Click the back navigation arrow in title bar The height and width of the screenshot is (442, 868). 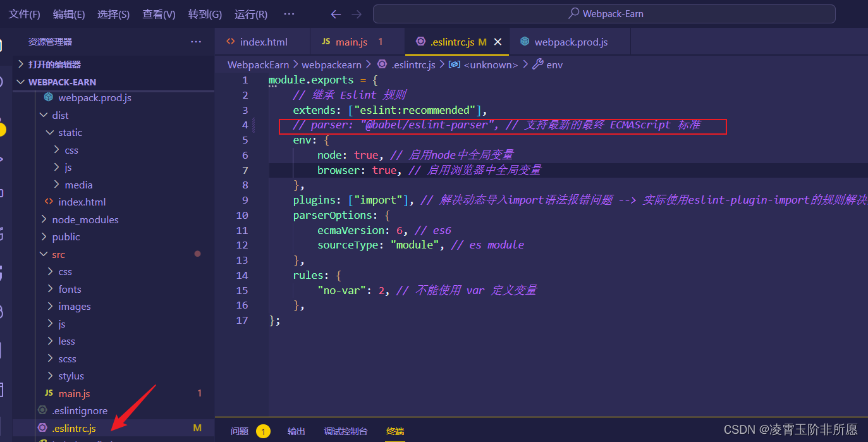pyautogui.click(x=336, y=13)
